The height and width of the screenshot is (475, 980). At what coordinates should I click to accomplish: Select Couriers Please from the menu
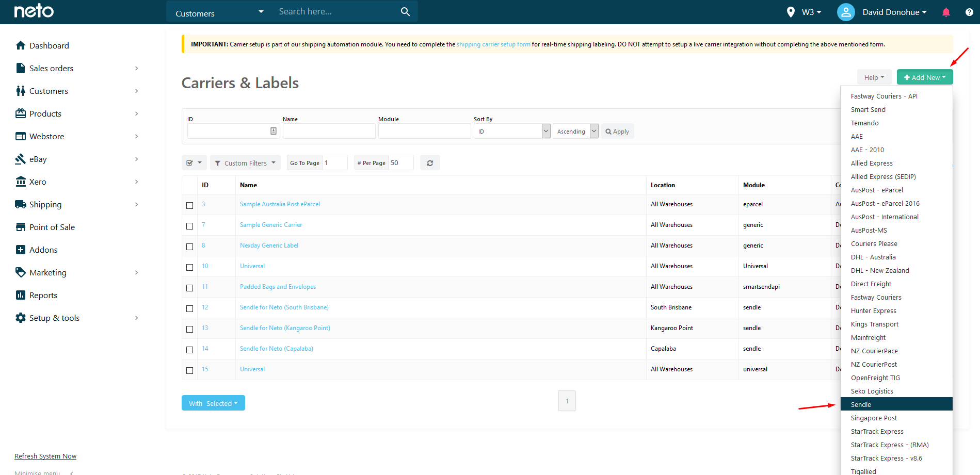click(896, 243)
